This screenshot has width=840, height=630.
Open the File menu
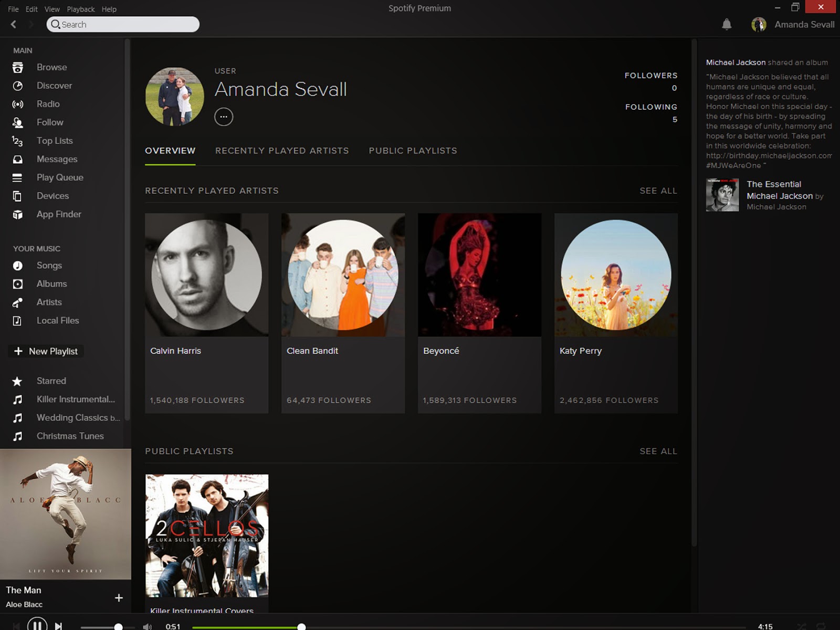tap(13, 9)
